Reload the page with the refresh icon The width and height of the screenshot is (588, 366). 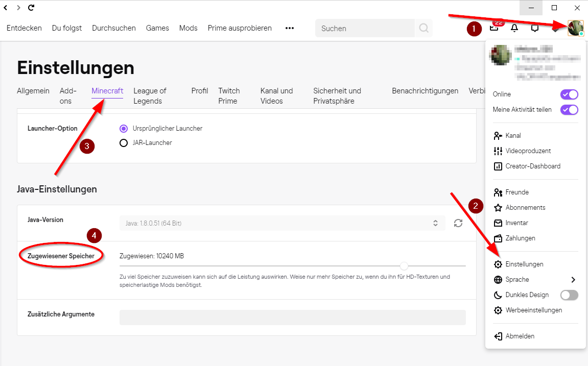pyautogui.click(x=32, y=8)
